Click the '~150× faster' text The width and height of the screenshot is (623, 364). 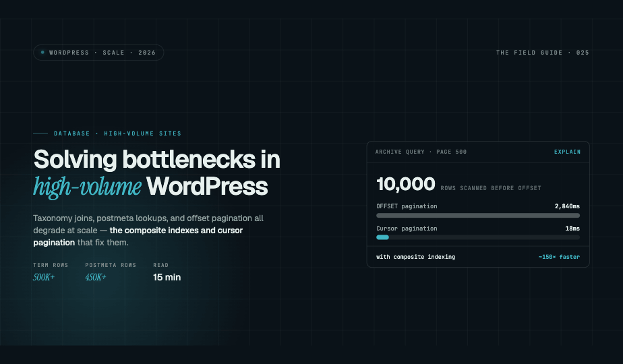tap(559, 257)
